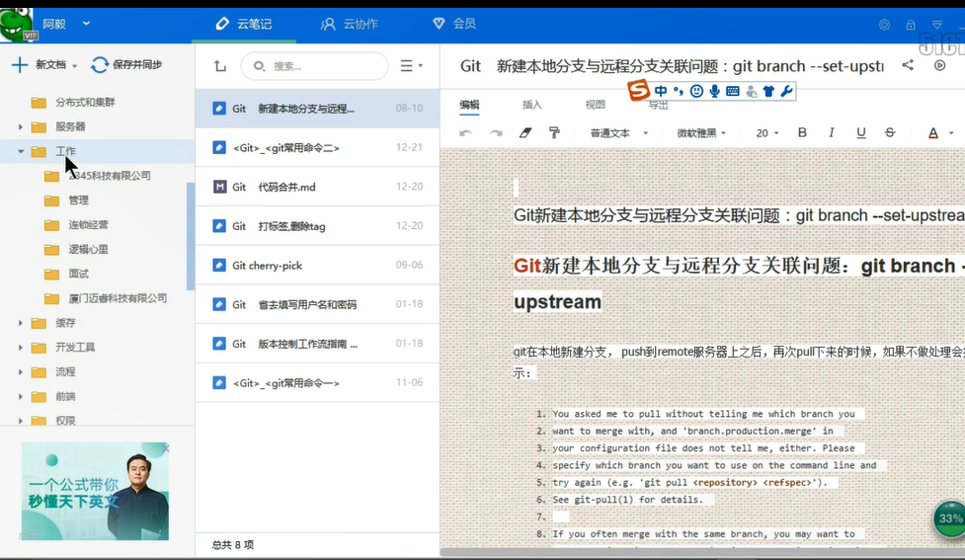Click the lock icon in header
Screen dimensions: 965x560
click(x=911, y=25)
